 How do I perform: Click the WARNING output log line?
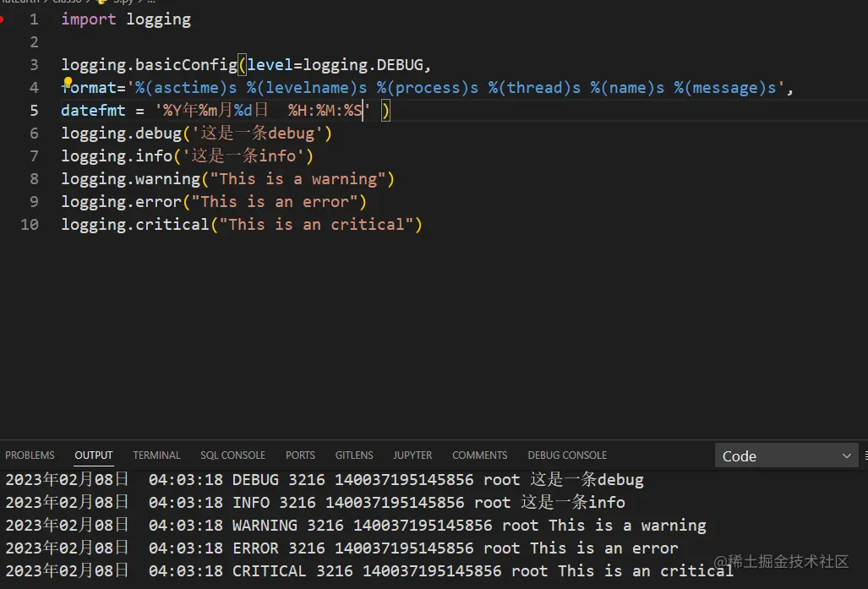pyautogui.click(x=356, y=525)
